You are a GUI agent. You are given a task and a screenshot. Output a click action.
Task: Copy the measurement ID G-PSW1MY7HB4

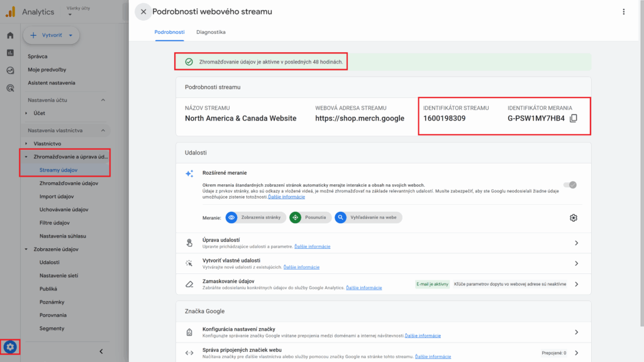pyautogui.click(x=574, y=118)
